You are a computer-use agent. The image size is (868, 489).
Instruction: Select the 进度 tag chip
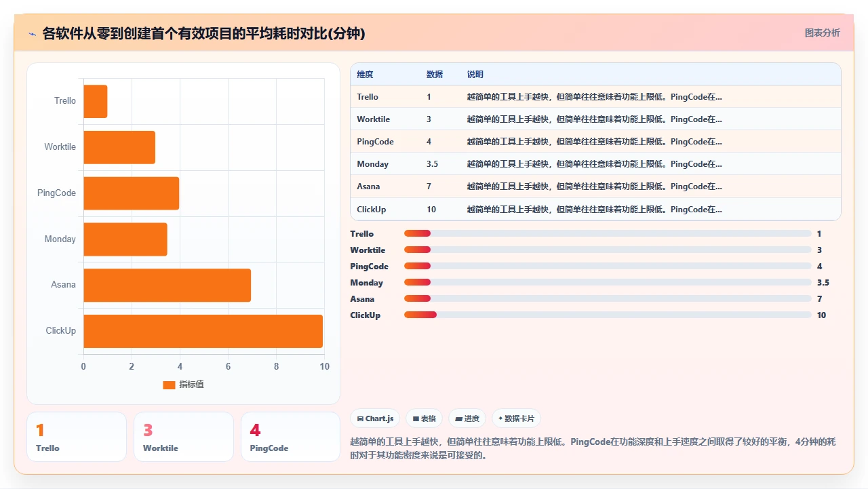click(x=467, y=418)
